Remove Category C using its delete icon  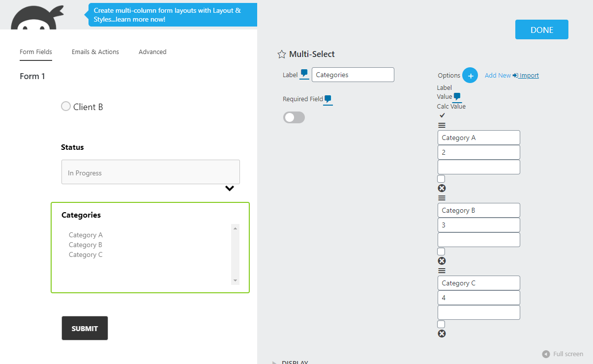[442, 334]
